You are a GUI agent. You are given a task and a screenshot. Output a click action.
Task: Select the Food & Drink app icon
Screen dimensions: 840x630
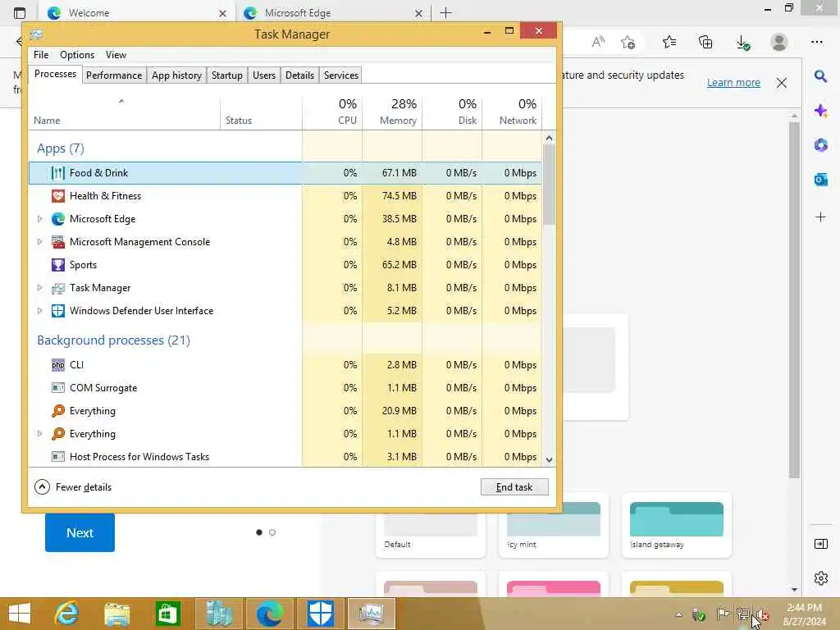[x=58, y=173]
